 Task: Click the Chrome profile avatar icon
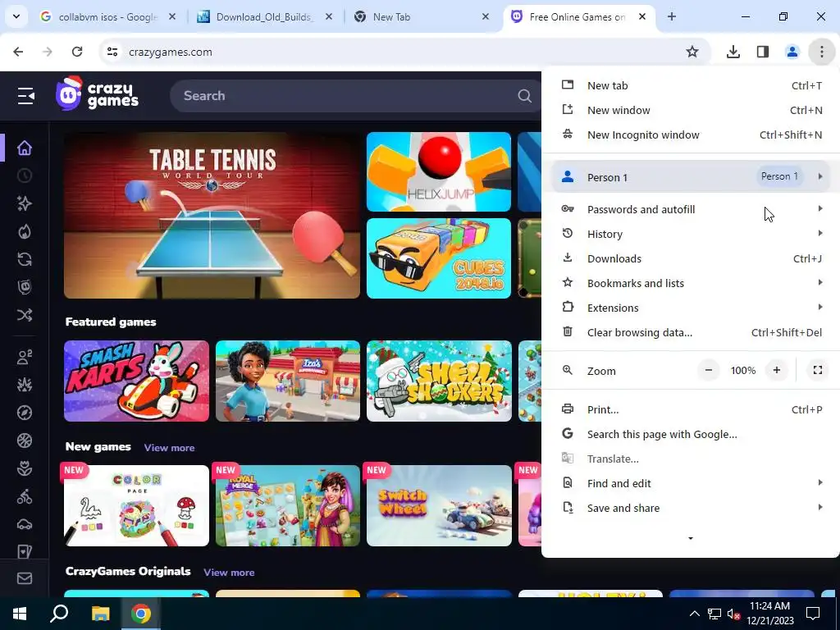point(792,52)
